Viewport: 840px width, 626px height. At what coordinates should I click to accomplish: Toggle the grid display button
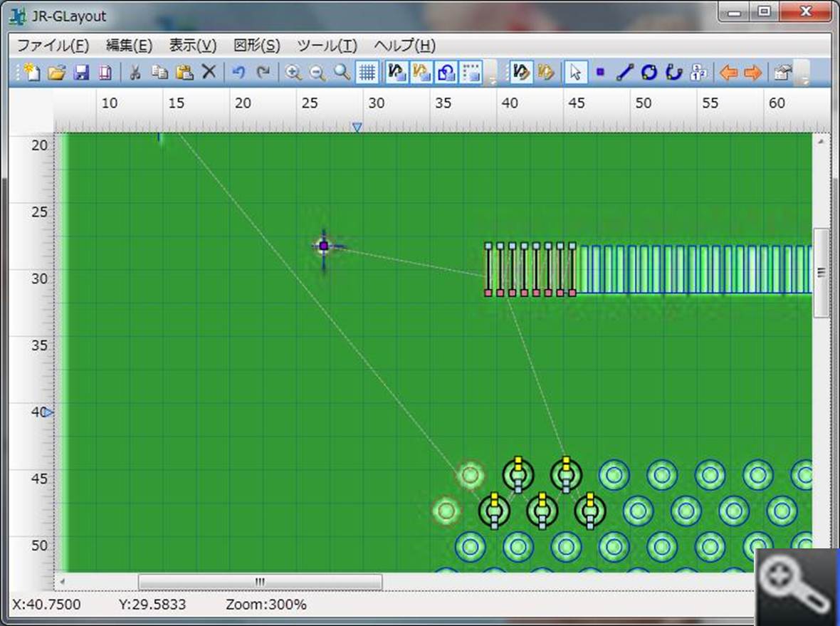(367, 72)
